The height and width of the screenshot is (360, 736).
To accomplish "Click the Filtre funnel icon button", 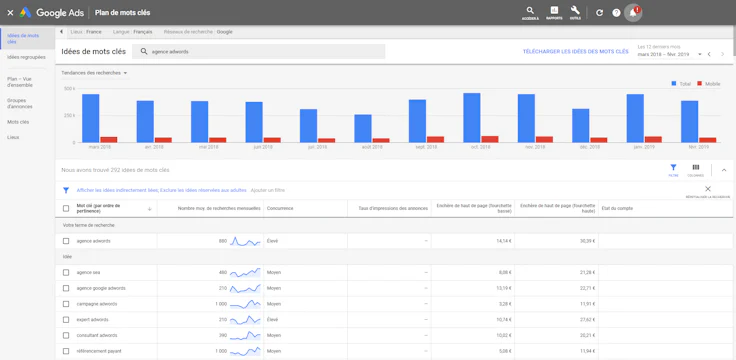I will point(673,170).
